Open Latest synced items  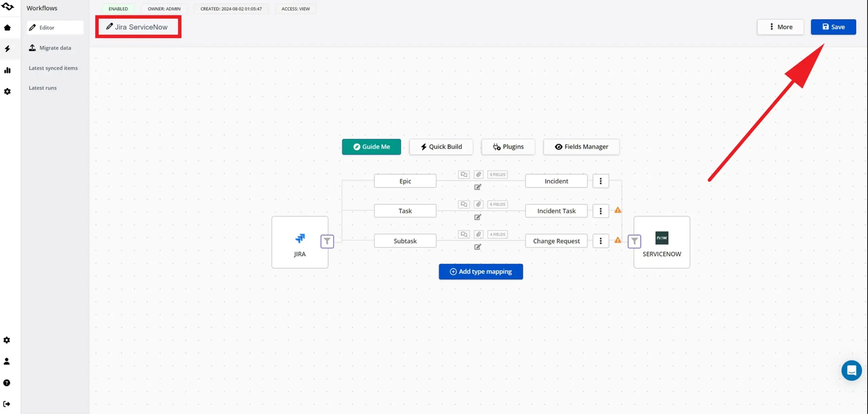coord(53,68)
